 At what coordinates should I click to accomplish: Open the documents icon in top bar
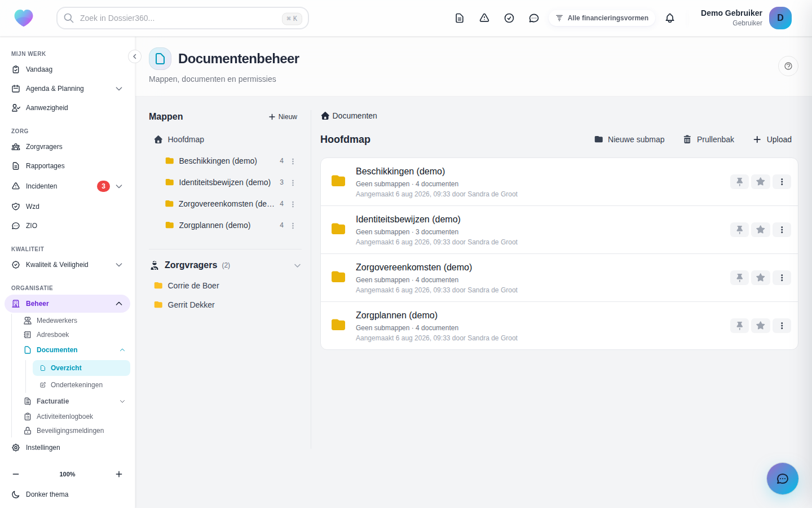pos(460,18)
